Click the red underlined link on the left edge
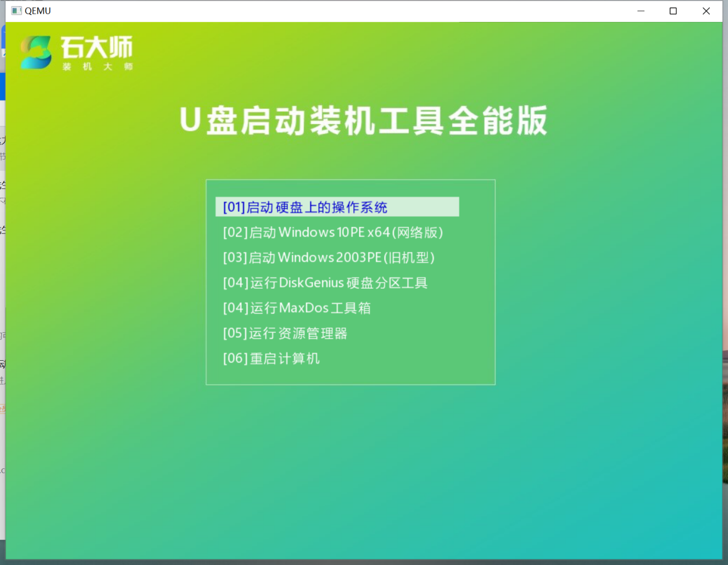728x565 pixels. [3, 409]
